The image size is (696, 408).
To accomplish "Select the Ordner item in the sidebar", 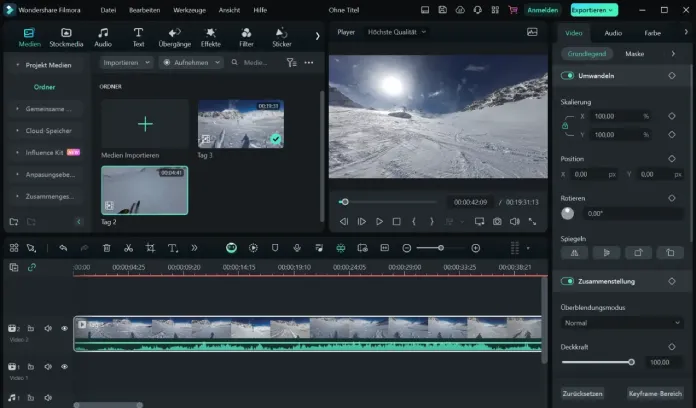I will 44,87.
